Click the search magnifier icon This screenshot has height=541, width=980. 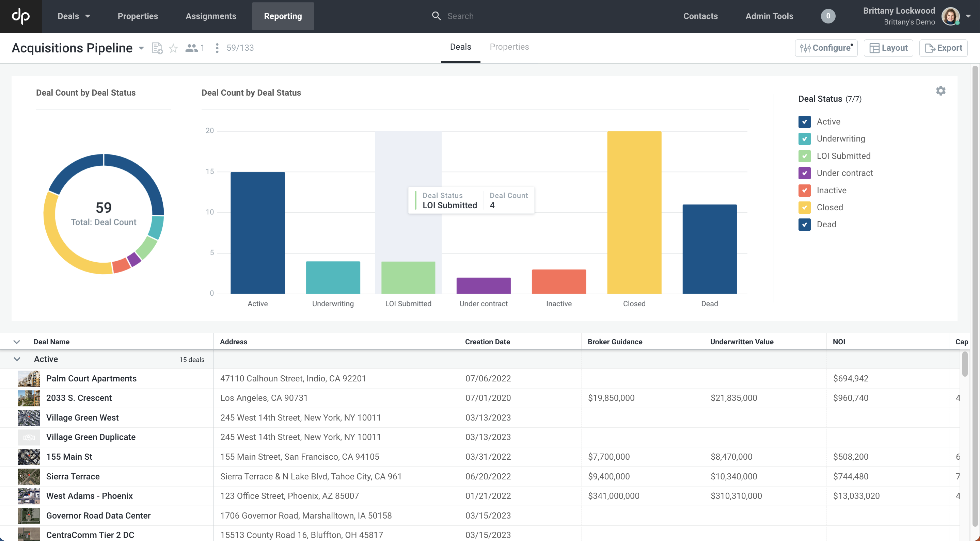(x=436, y=16)
